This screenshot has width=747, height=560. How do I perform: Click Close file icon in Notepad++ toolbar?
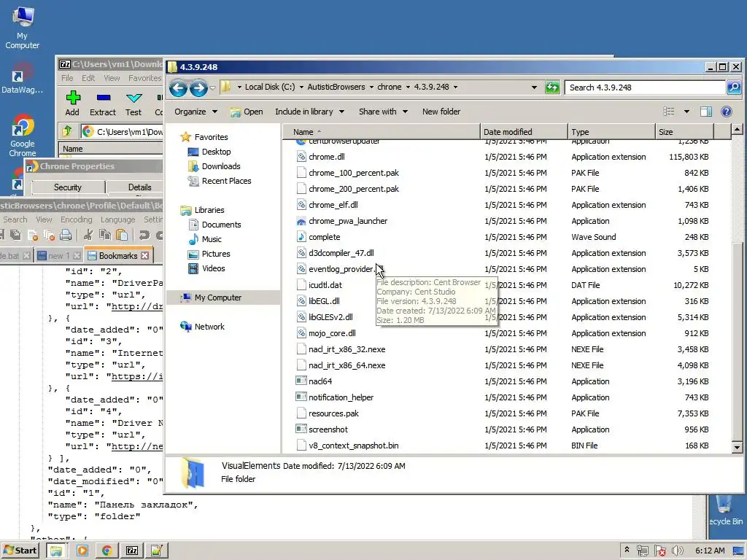point(33,235)
